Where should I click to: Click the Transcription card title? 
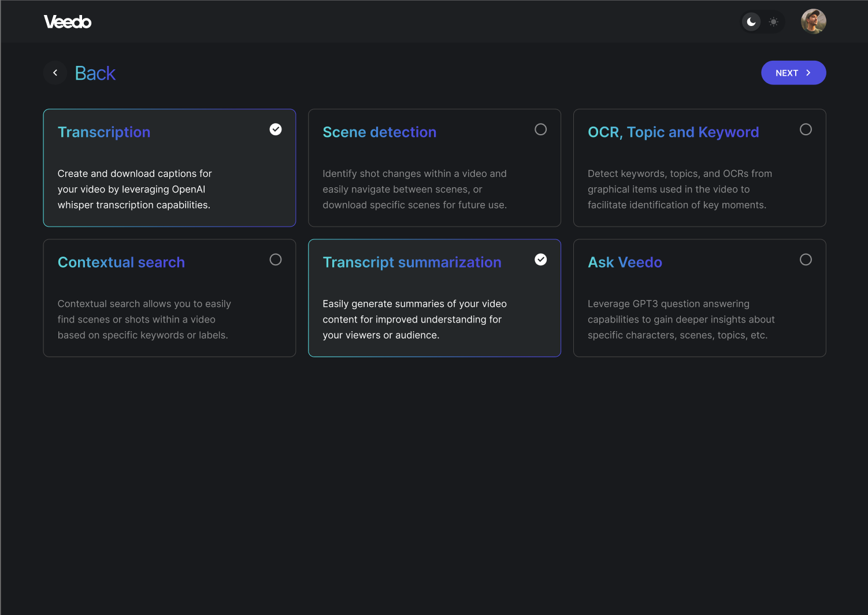104,132
